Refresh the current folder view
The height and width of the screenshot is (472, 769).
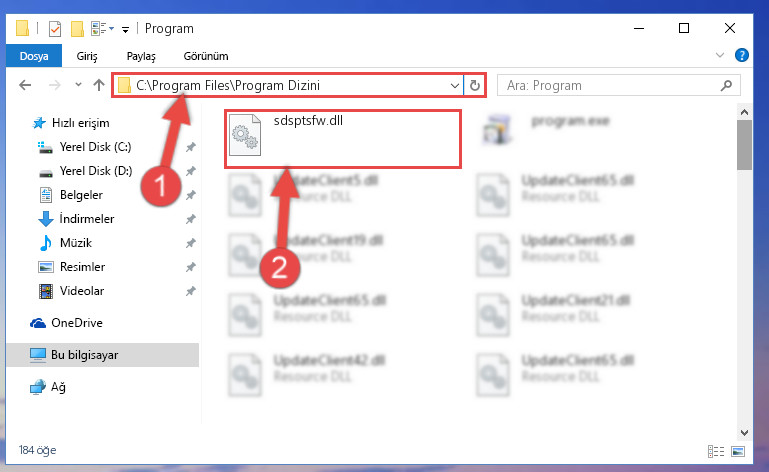click(x=474, y=85)
